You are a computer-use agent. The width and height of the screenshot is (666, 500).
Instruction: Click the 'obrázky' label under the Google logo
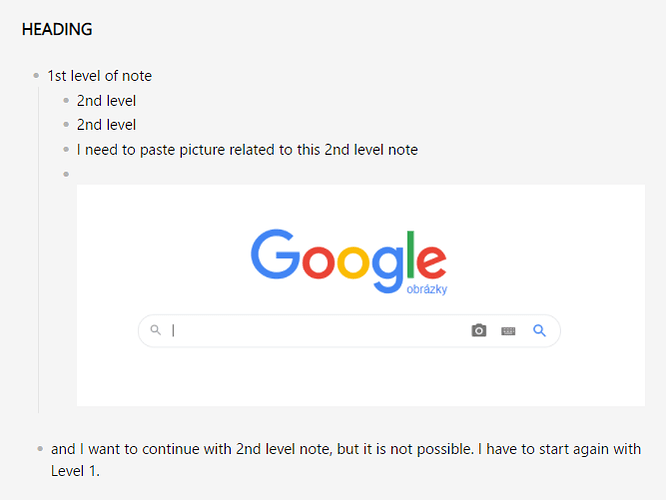(x=426, y=289)
